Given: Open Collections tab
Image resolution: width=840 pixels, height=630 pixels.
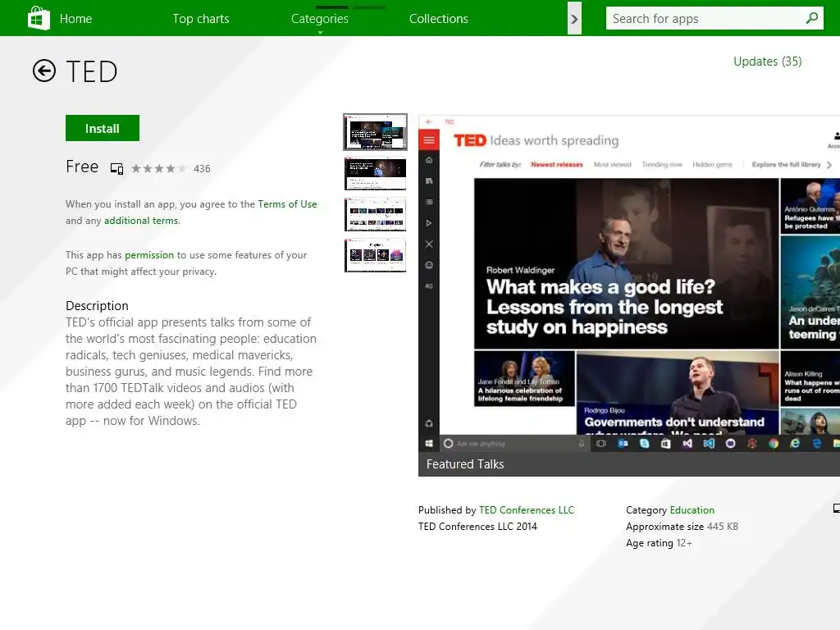Looking at the screenshot, I should point(439,19).
